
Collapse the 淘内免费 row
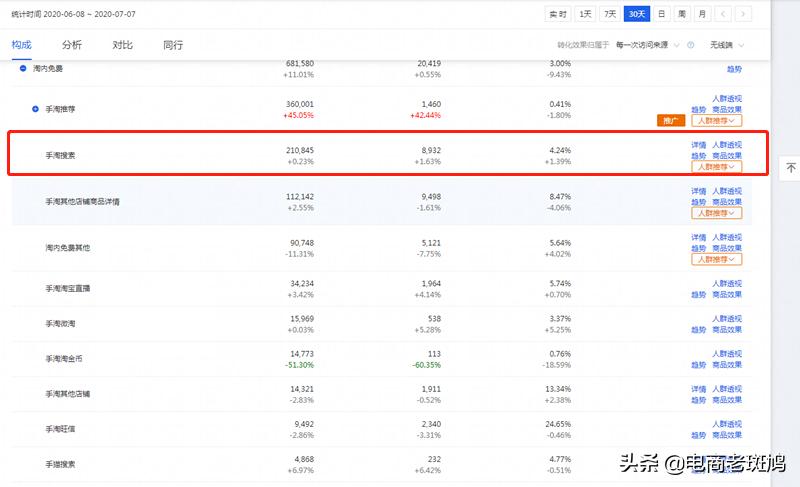coord(23,68)
